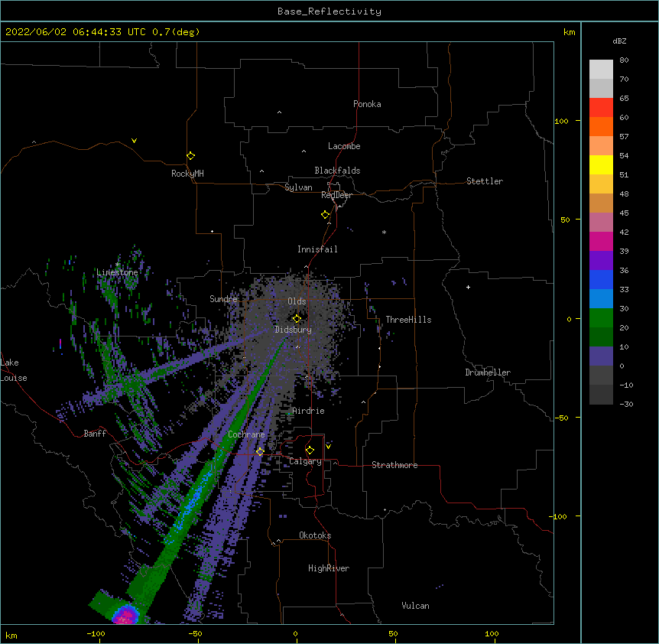659x644 pixels.
Task: Click the HighRiver city label
Action: tap(329, 568)
